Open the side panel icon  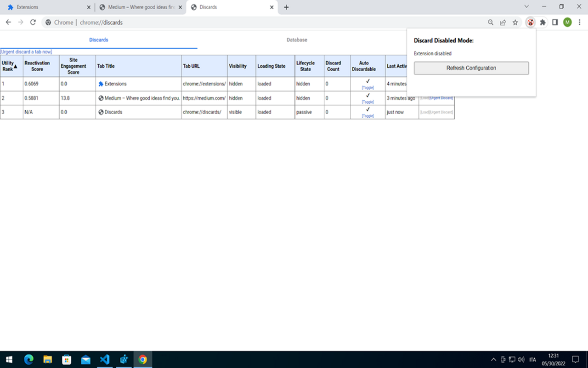point(555,22)
